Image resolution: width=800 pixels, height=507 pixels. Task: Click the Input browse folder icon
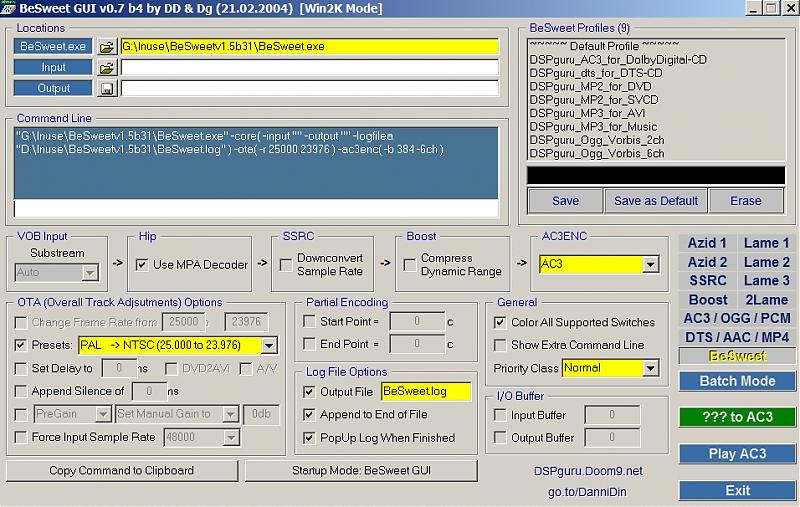[107, 68]
